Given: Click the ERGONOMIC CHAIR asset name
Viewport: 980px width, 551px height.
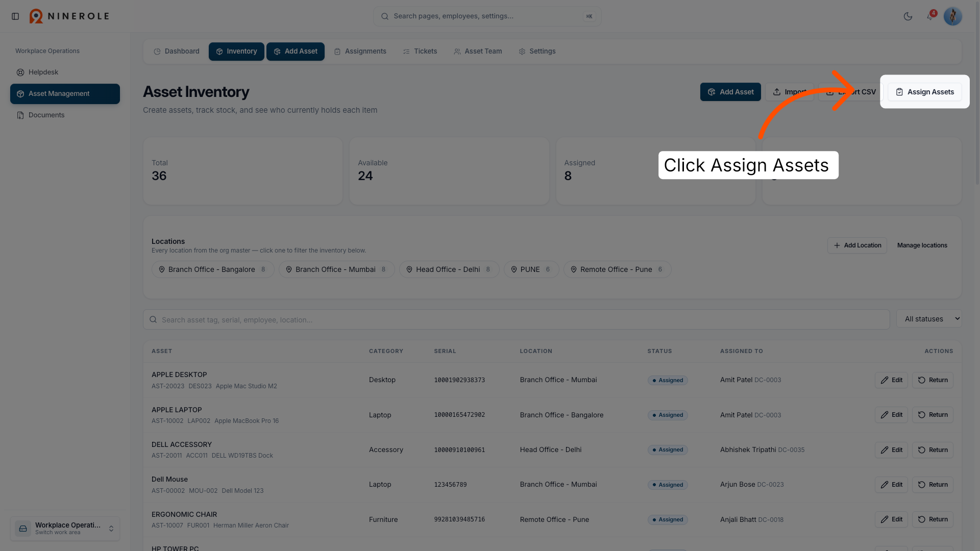Looking at the screenshot, I should 184,514.
